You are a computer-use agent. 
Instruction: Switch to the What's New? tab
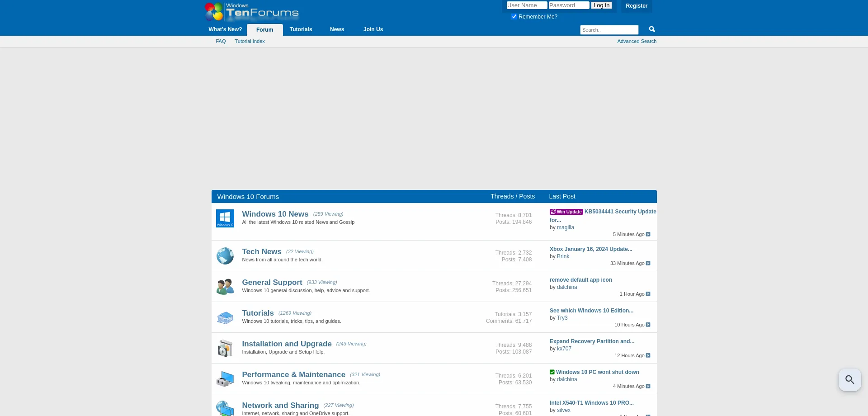[x=225, y=29]
